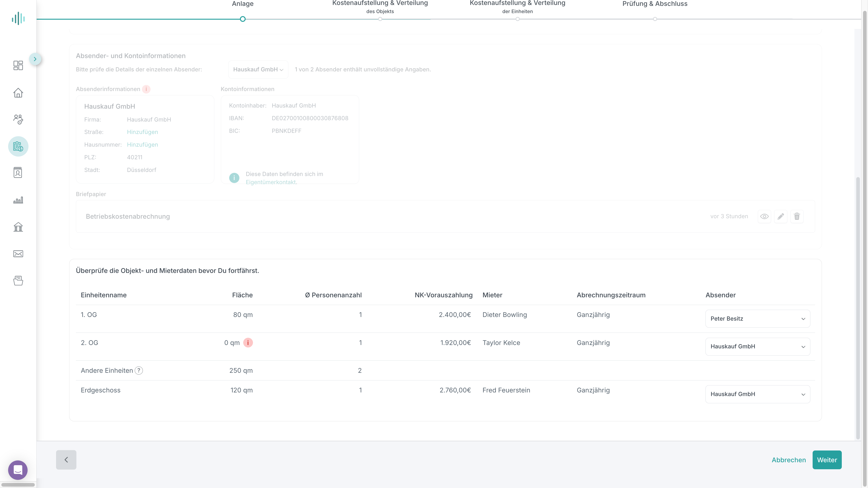
Task: Click tenant name Taylor Kelce
Action: click(x=501, y=343)
